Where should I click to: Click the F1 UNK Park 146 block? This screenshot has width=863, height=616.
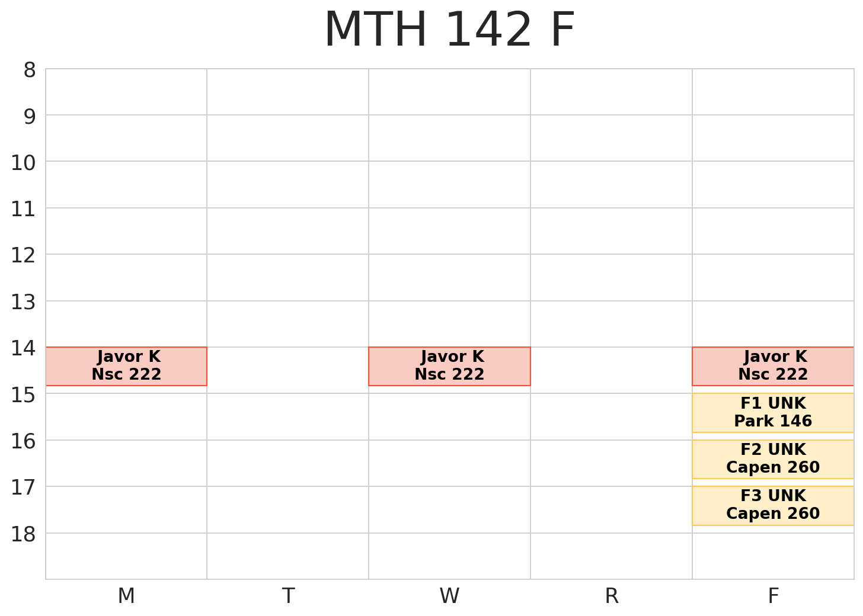click(x=773, y=413)
